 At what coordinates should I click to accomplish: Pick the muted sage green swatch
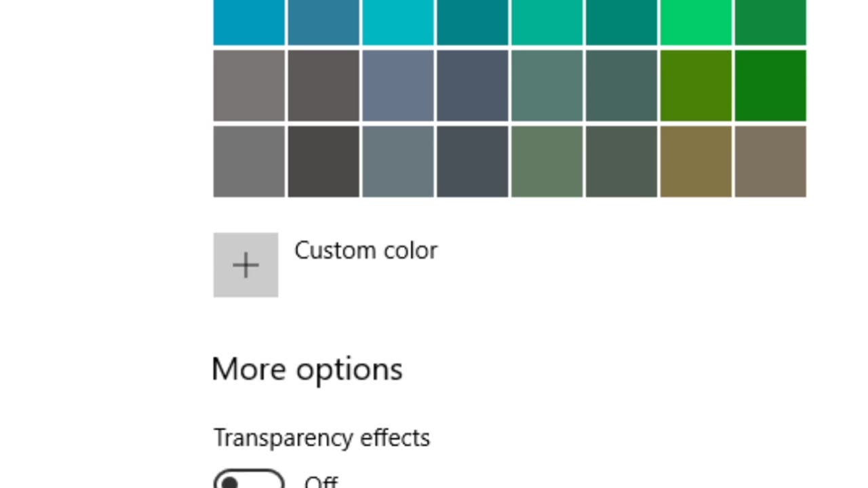click(x=547, y=161)
